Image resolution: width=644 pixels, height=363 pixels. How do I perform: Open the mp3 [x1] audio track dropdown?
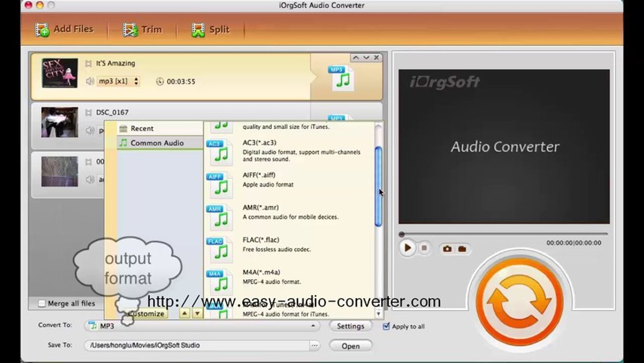pos(118,81)
